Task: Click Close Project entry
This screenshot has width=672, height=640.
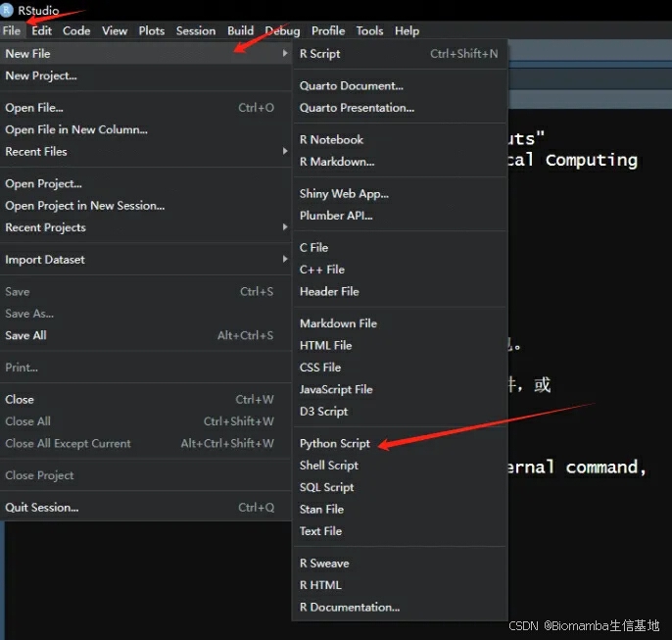Action: 146,475
